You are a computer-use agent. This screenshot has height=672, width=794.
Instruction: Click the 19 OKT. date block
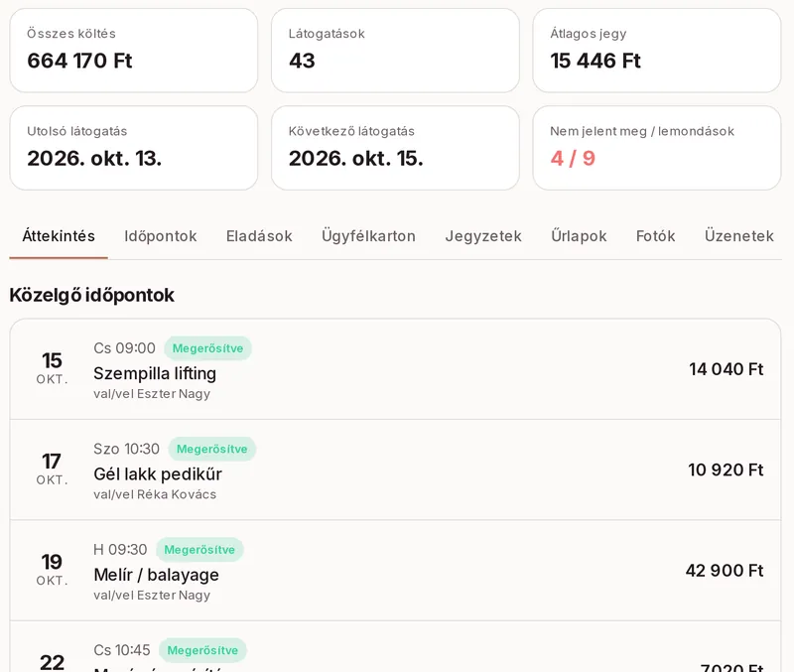pos(52,570)
